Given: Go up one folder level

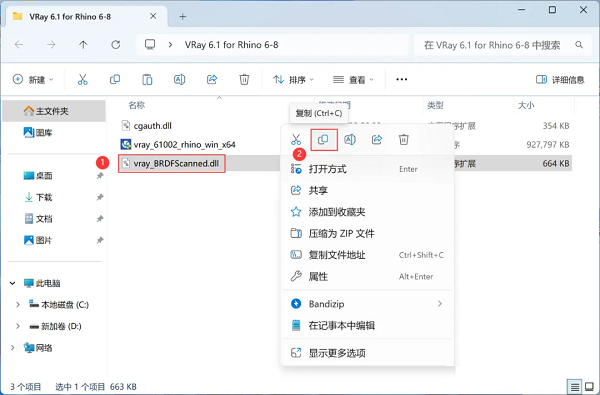Looking at the screenshot, I should pyautogui.click(x=83, y=45).
